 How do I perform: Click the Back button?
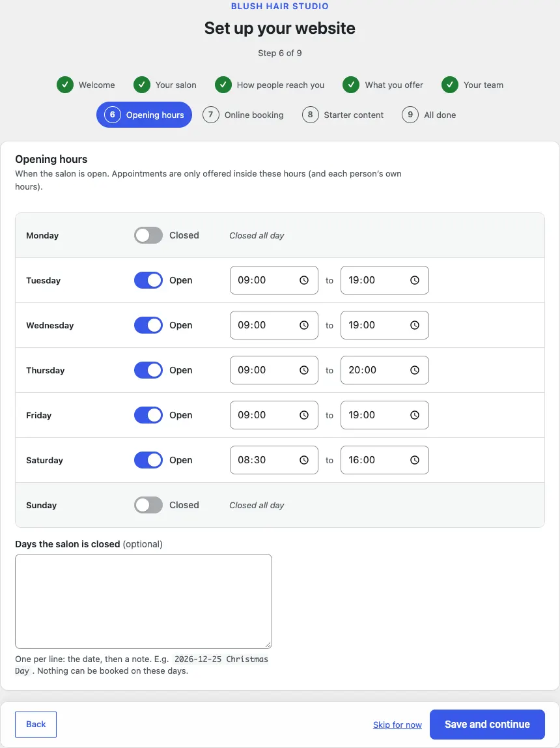pos(36,724)
